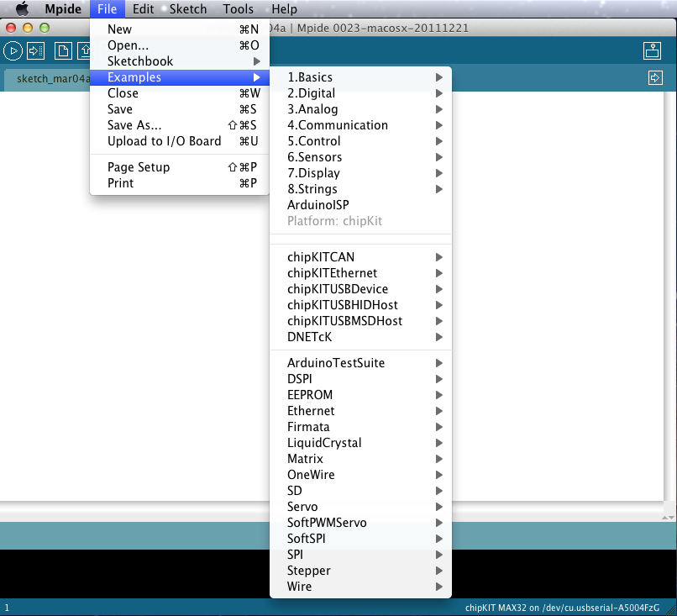Open the Help menu

point(284,9)
